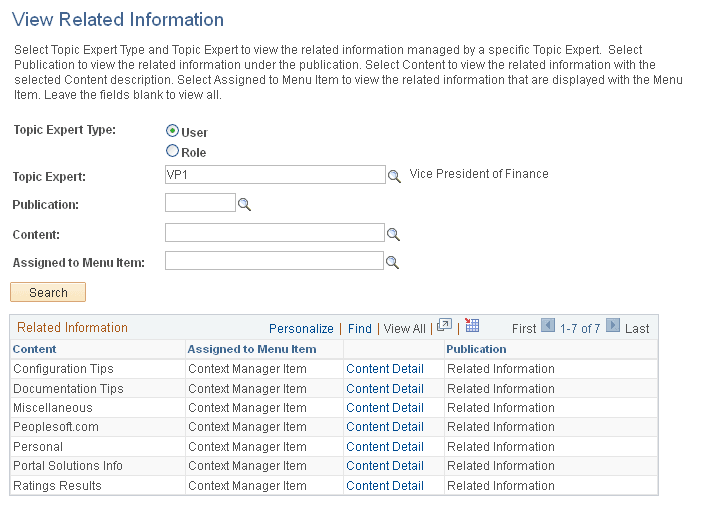Click the Search button

[48, 293]
